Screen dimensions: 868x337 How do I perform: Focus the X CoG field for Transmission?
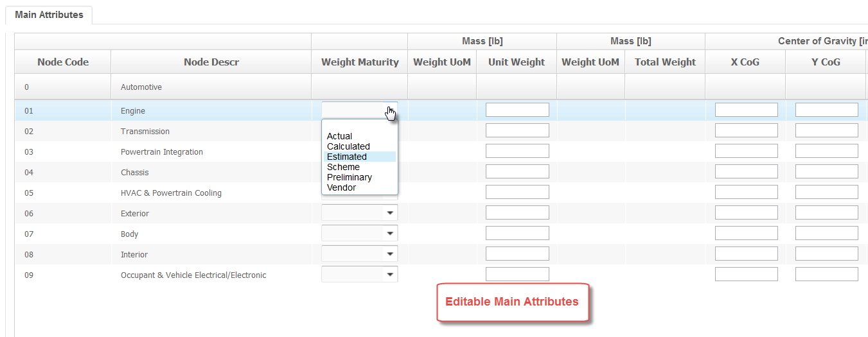click(x=746, y=130)
